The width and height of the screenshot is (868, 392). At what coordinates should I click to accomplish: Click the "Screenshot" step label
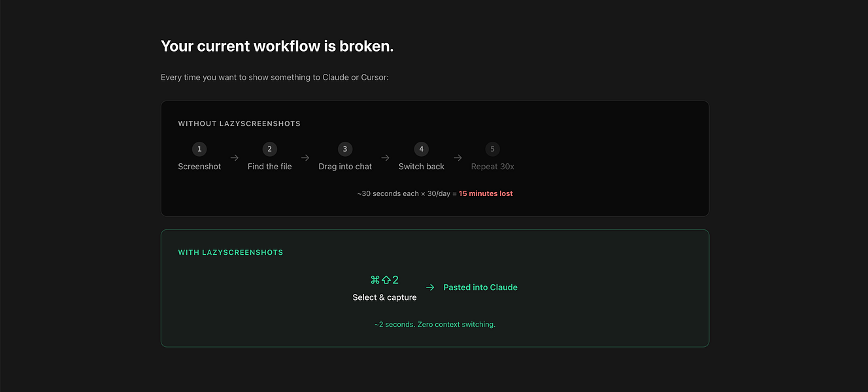click(199, 167)
